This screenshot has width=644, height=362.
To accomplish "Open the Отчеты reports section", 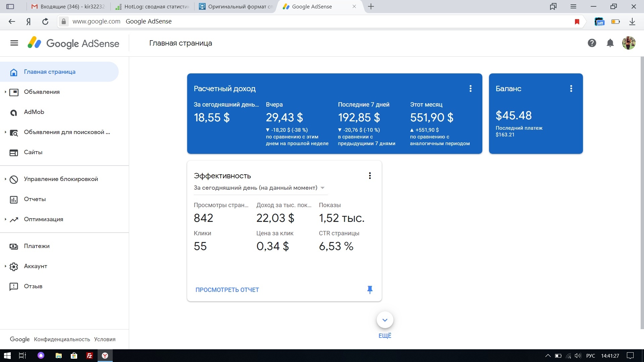I will (35, 199).
